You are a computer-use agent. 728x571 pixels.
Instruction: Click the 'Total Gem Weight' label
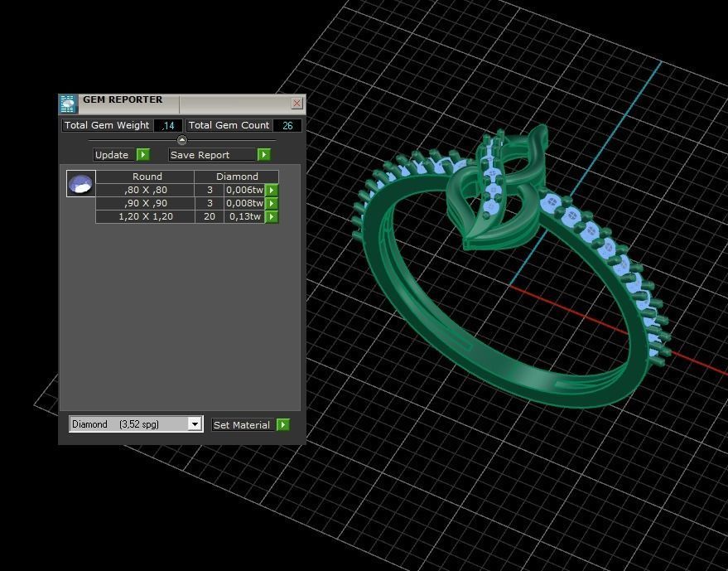(x=107, y=125)
